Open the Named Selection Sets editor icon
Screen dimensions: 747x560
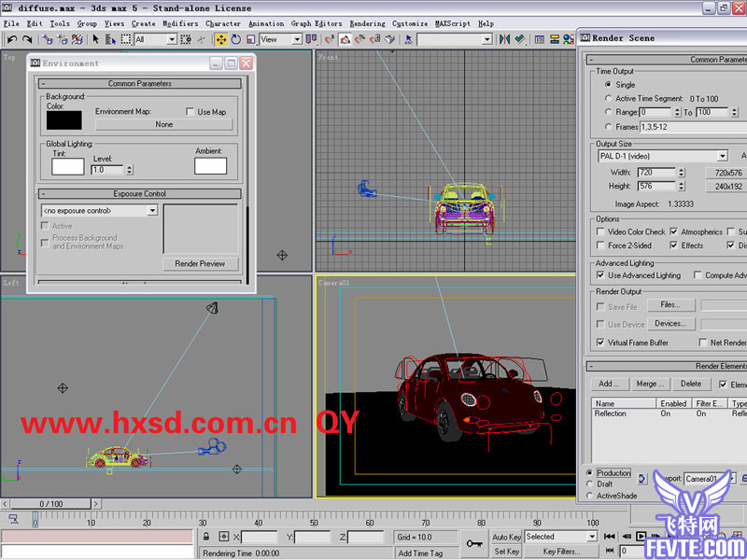pos(408,39)
